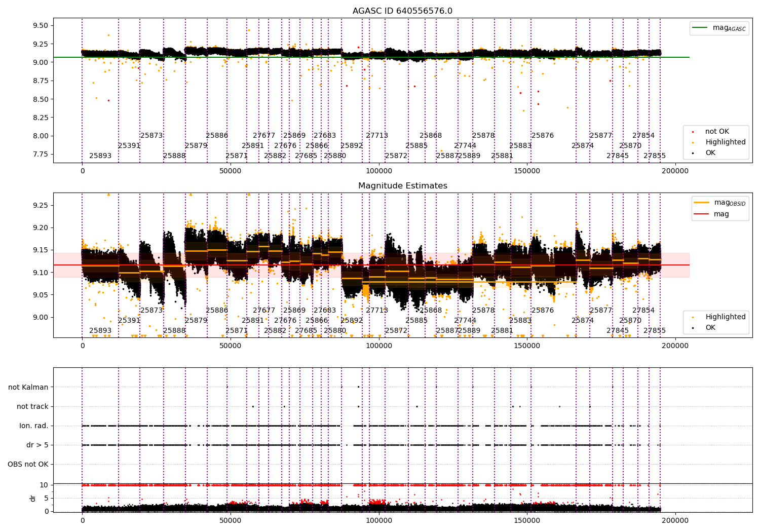Click 'OK' entry below Highlighted in top legend
Image resolution: width=760 pixels, height=532 pixels.
click(x=703, y=153)
